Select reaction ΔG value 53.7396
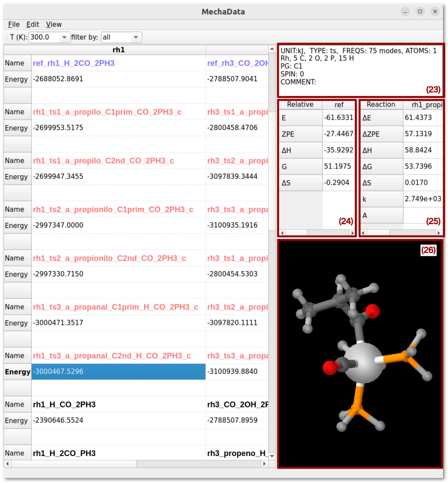 tap(423, 166)
